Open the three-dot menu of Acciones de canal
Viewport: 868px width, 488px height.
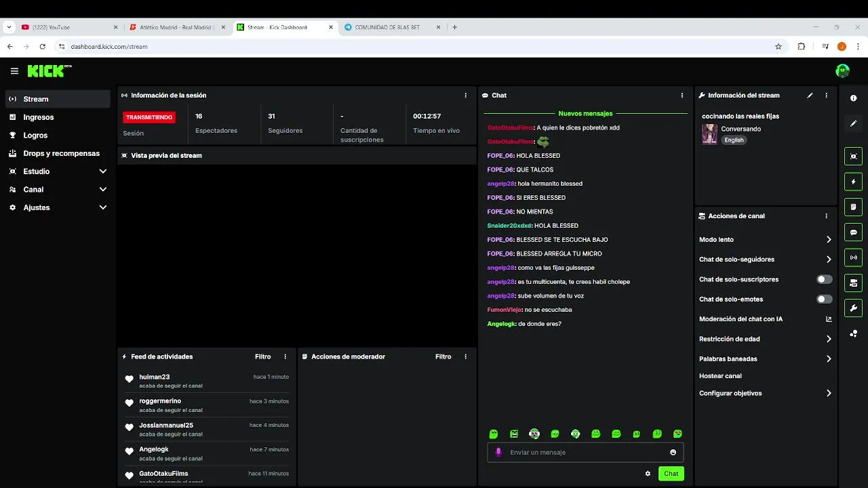pos(826,216)
